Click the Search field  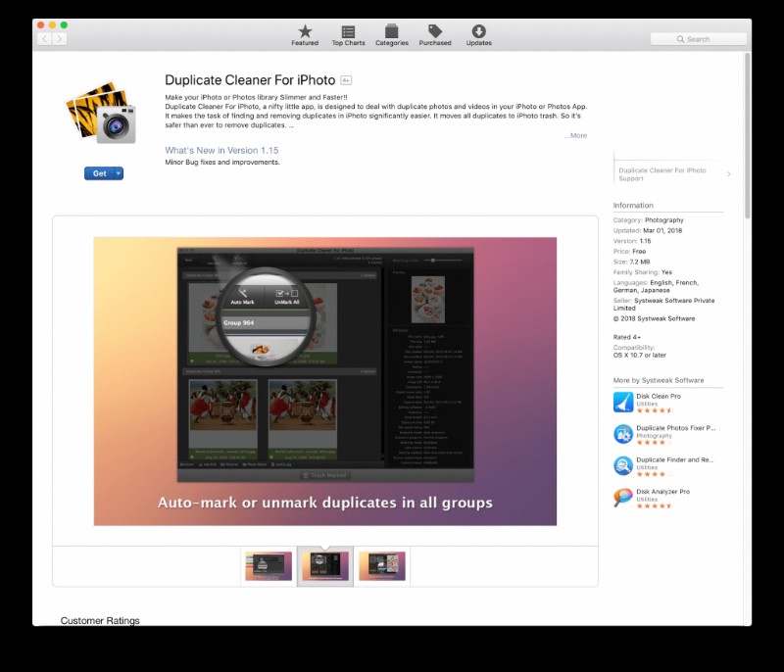point(699,39)
